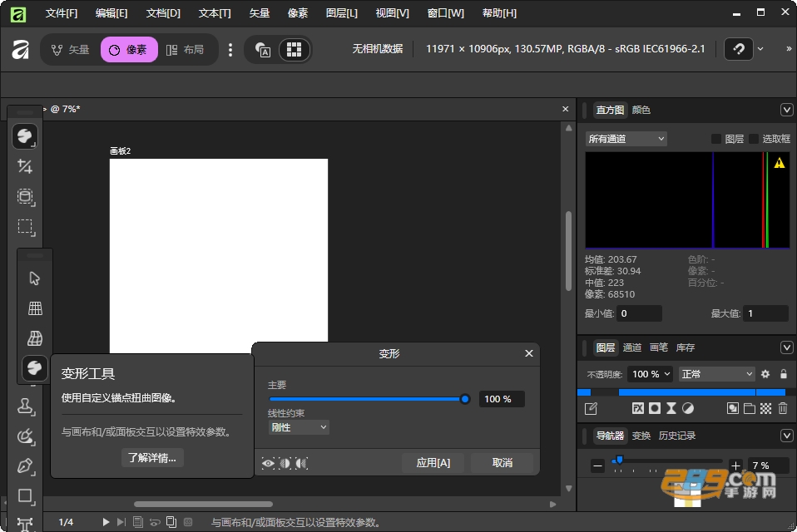Click the Affinity logo in the toolbar
The height and width of the screenshot is (532, 797).
(20, 49)
